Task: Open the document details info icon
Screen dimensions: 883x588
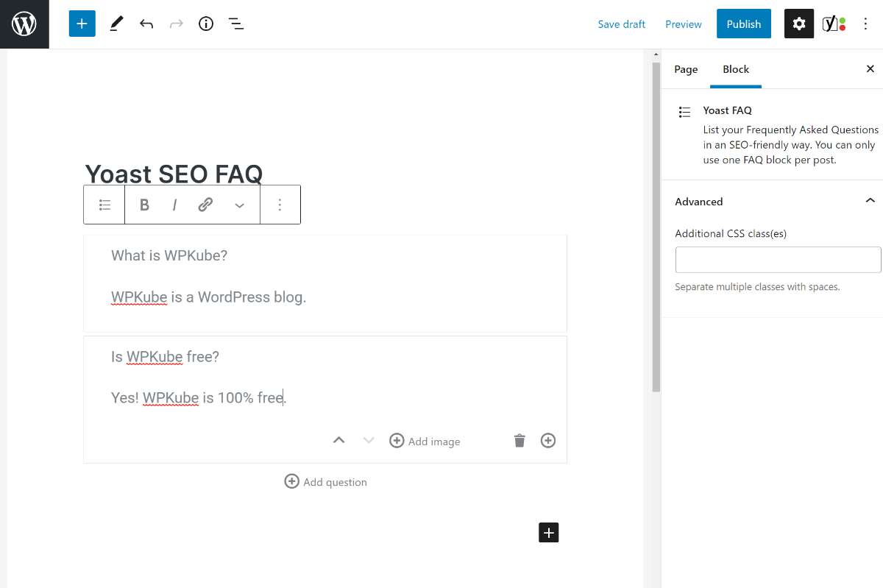Action: click(x=206, y=24)
